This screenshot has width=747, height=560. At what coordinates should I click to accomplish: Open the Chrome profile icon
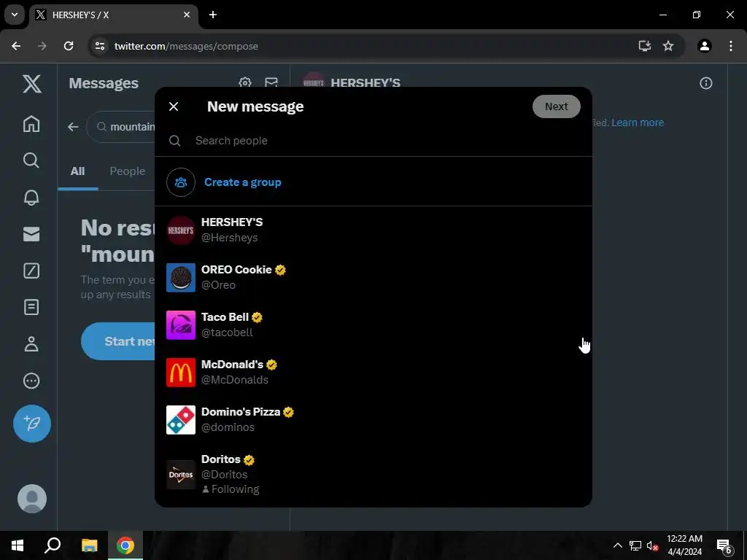pyautogui.click(x=705, y=46)
